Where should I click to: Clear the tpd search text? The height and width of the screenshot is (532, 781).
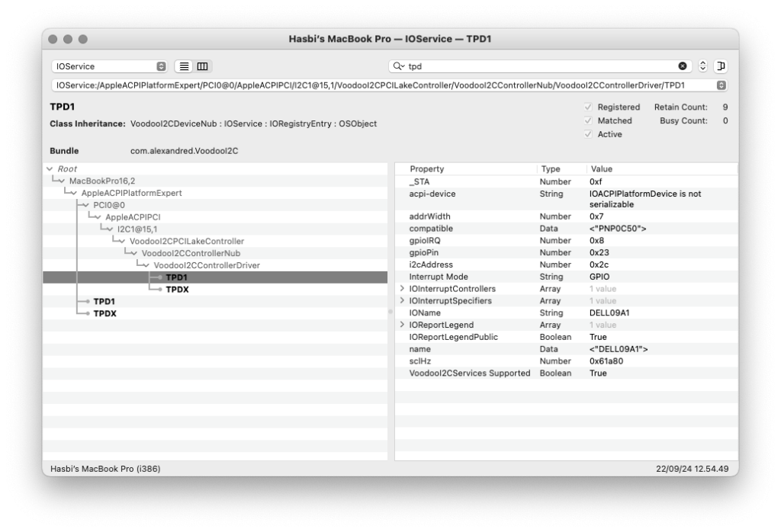pyautogui.click(x=683, y=66)
